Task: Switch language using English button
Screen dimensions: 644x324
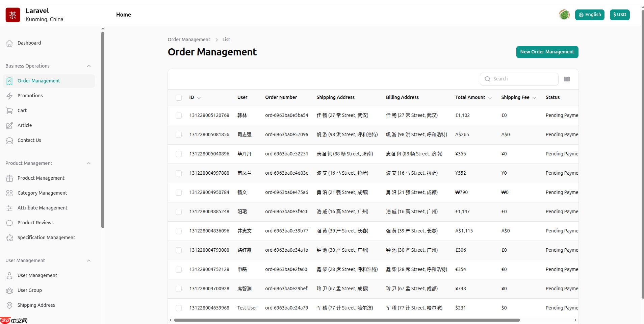Action: (590, 15)
